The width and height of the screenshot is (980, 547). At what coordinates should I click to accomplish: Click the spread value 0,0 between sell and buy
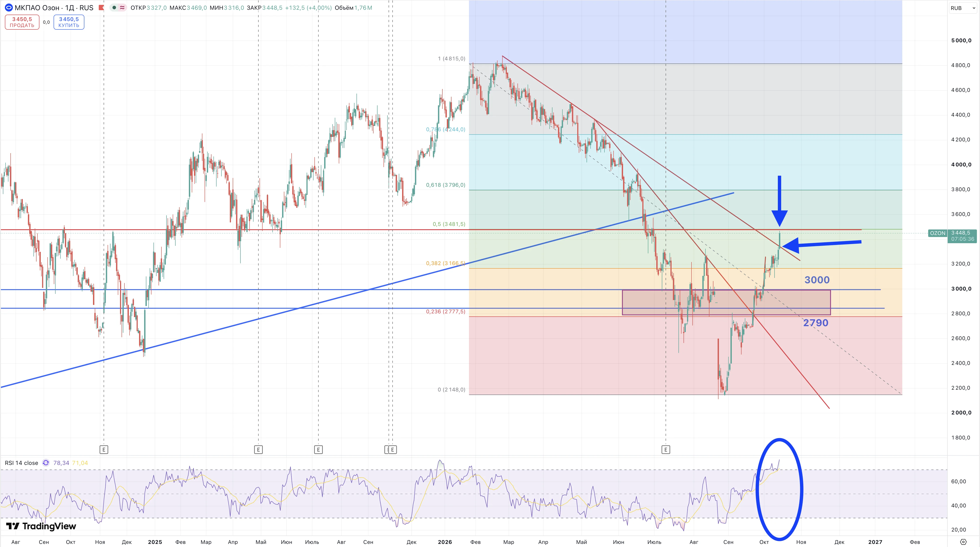point(46,22)
